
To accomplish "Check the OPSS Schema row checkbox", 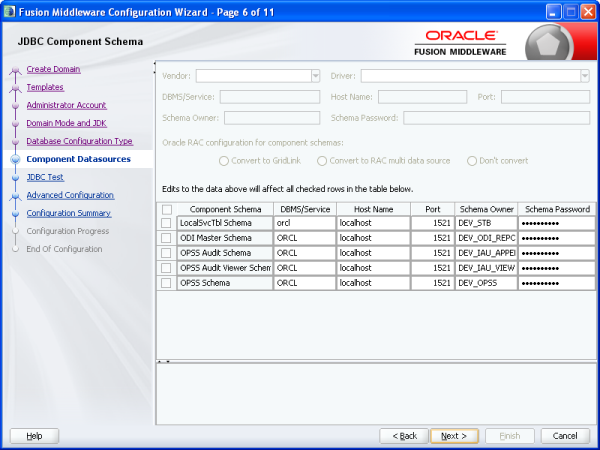I will 166,283.
